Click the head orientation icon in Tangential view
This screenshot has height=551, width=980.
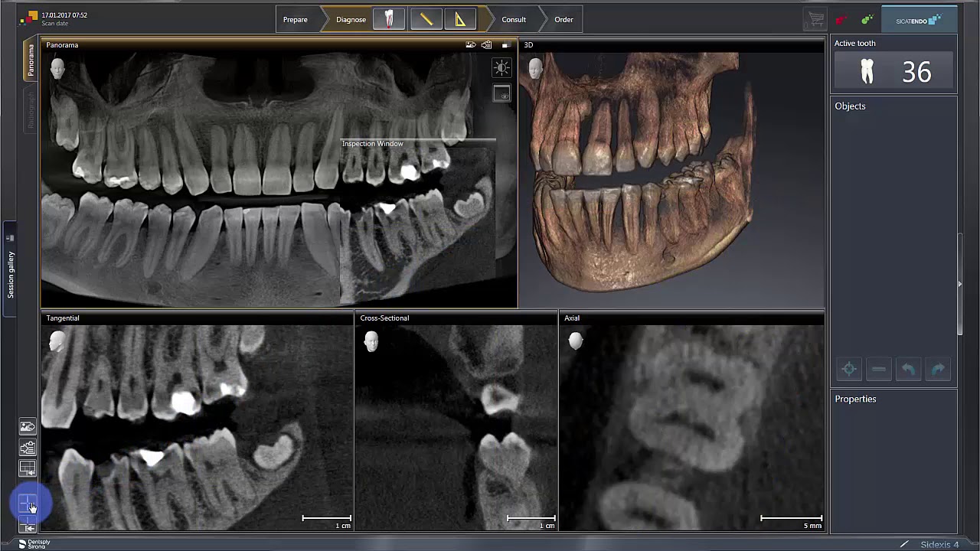(57, 341)
